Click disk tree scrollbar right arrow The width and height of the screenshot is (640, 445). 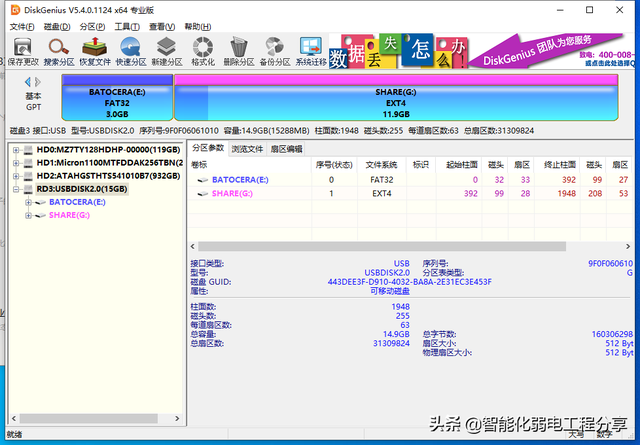pos(177,418)
